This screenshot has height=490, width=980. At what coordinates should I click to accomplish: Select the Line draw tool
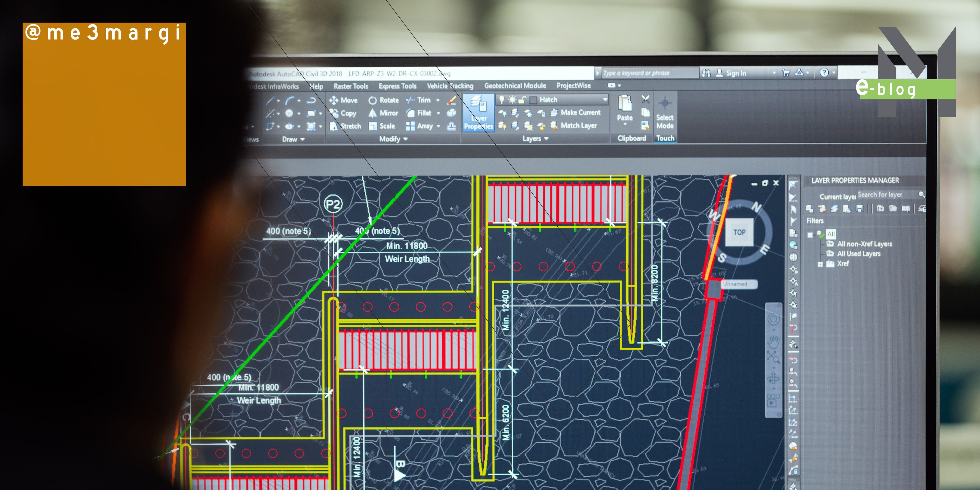click(x=270, y=101)
